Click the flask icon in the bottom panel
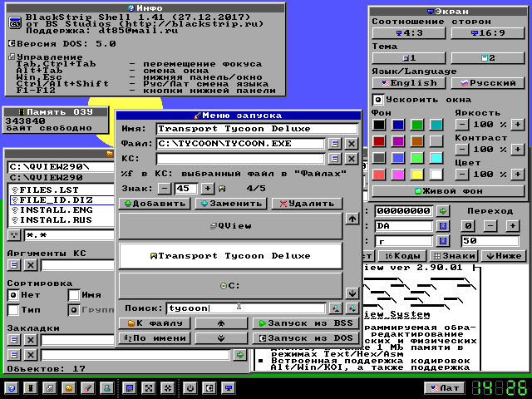The height and width of the screenshot is (399, 532). tap(107, 388)
